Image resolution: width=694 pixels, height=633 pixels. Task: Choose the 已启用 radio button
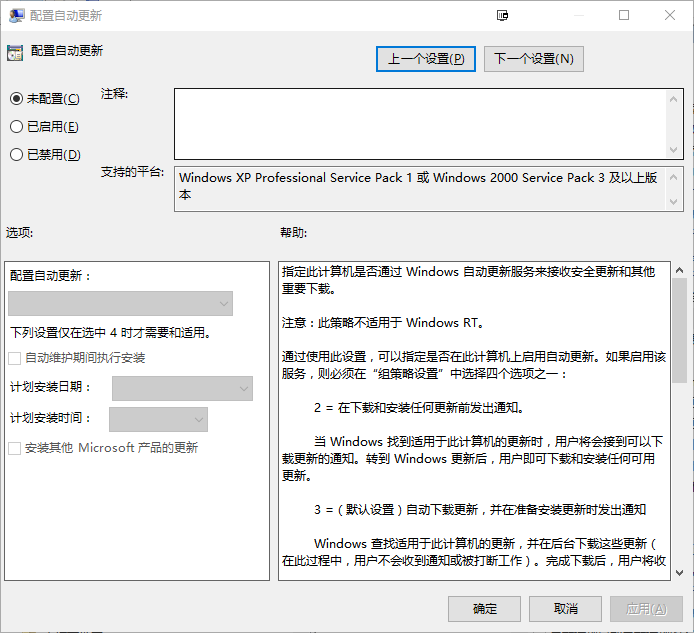[x=16, y=127]
